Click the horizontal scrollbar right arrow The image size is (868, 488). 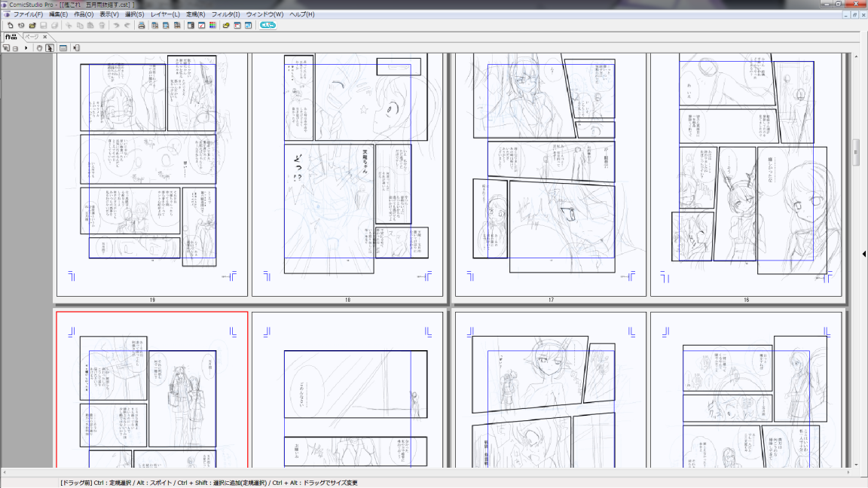[x=848, y=472]
